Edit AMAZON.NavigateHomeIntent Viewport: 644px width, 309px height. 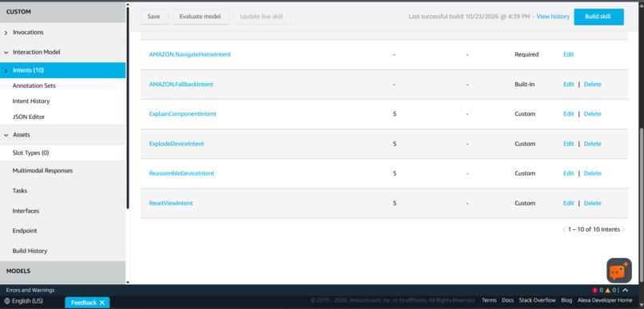click(x=568, y=54)
